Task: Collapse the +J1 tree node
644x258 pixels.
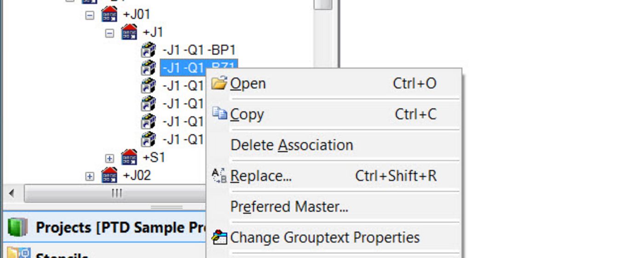Action: point(109,33)
